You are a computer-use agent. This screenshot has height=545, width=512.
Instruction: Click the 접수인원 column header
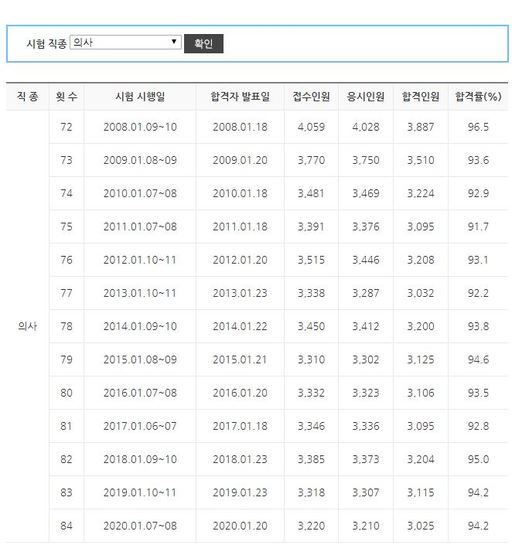tap(311, 96)
